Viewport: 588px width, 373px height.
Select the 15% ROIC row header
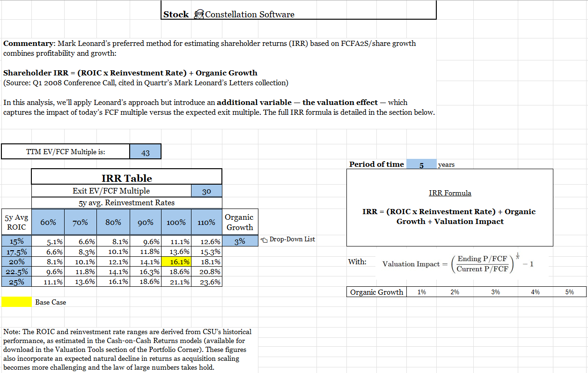coord(17,241)
